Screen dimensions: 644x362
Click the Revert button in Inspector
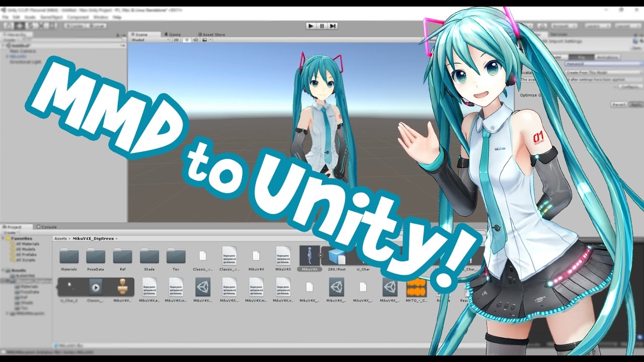(x=618, y=104)
